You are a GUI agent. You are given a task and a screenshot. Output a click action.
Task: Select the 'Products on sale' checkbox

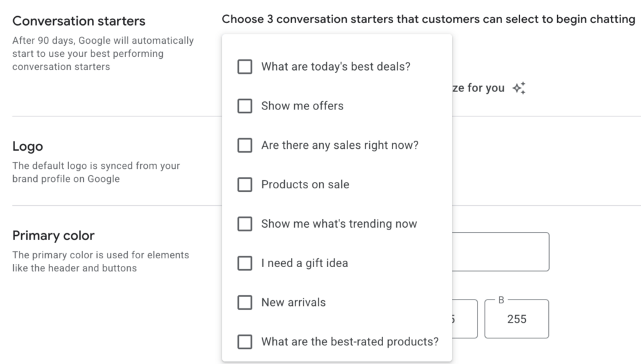[245, 185]
